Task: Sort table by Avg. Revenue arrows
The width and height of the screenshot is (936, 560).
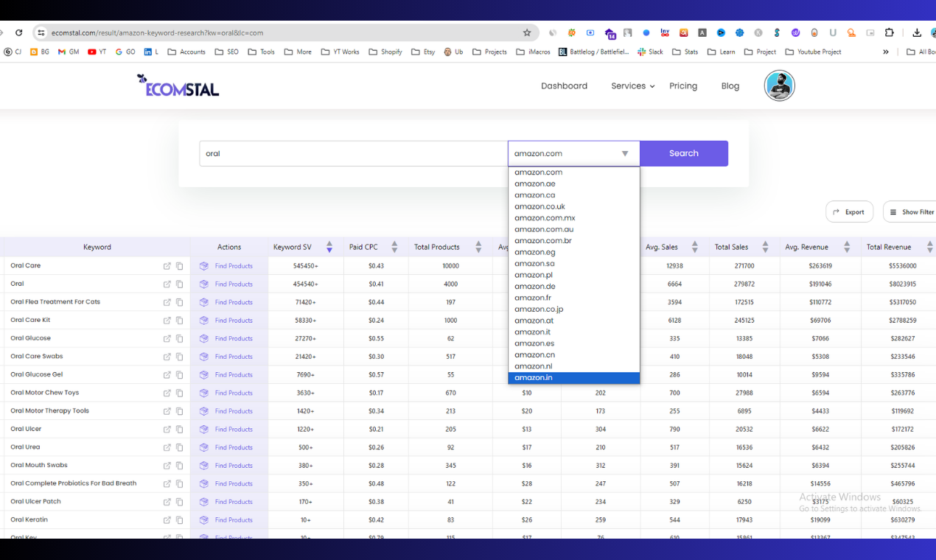Action: coord(847,247)
